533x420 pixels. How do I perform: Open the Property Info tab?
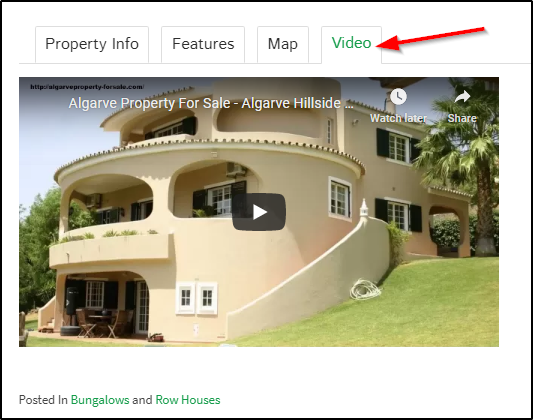coord(92,45)
